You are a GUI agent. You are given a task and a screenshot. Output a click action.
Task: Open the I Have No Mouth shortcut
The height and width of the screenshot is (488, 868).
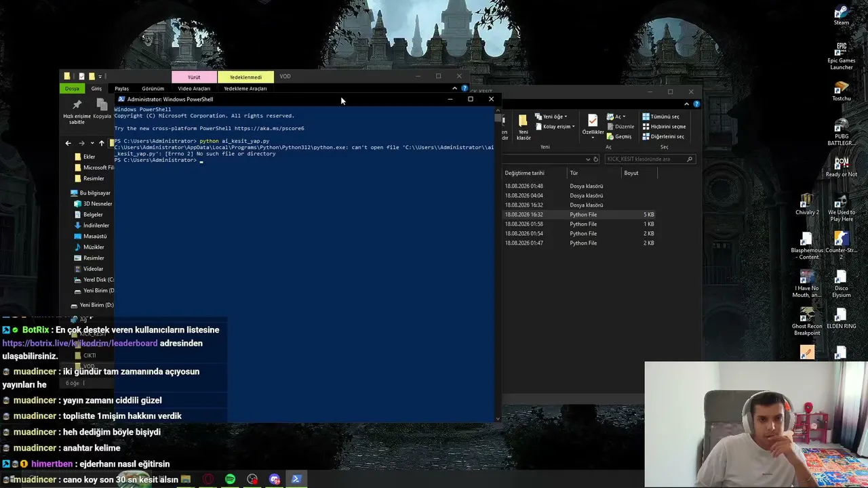(807, 284)
